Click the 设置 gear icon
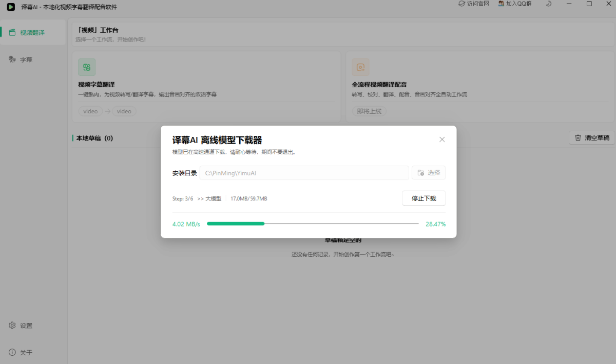The image size is (616, 364). click(12, 326)
